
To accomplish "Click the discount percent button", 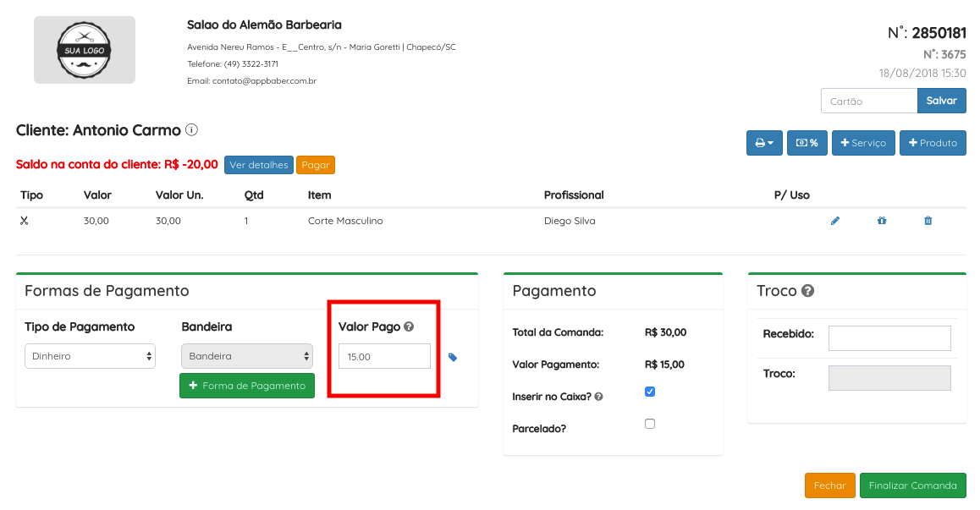I will [x=807, y=142].
